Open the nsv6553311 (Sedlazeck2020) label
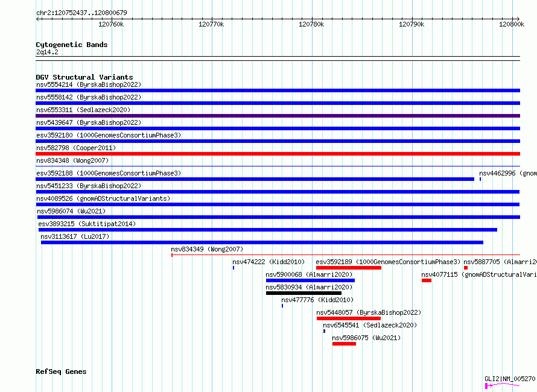The height and width of the screenshot is (392, 537). [83, 110]
